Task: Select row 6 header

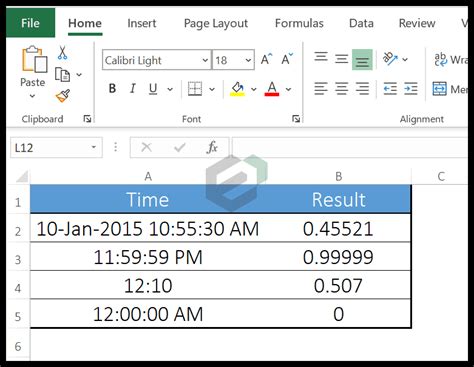Action: click(18, 346)
